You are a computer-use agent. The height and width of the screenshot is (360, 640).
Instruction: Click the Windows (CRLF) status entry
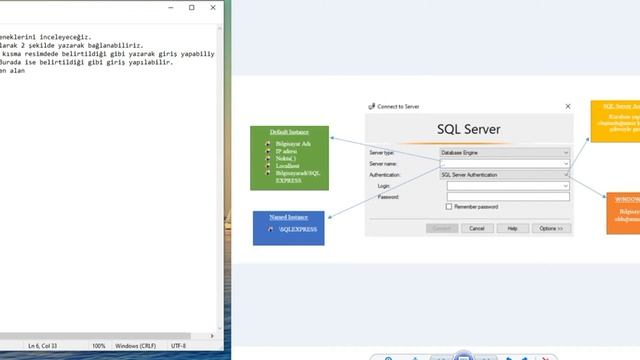coord(135,346)
